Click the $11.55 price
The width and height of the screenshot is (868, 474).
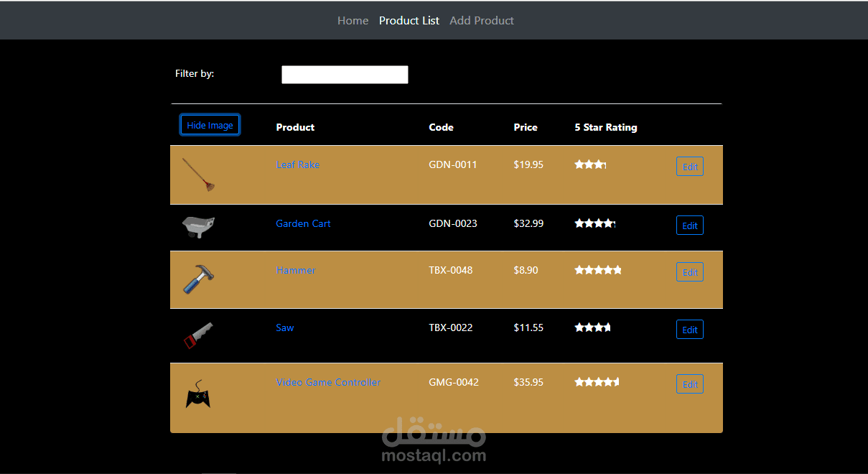point(528,327)
